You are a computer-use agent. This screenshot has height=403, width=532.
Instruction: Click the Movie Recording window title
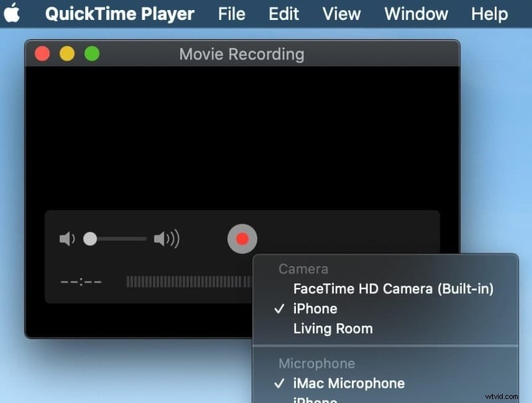click(x=241, y=54)
